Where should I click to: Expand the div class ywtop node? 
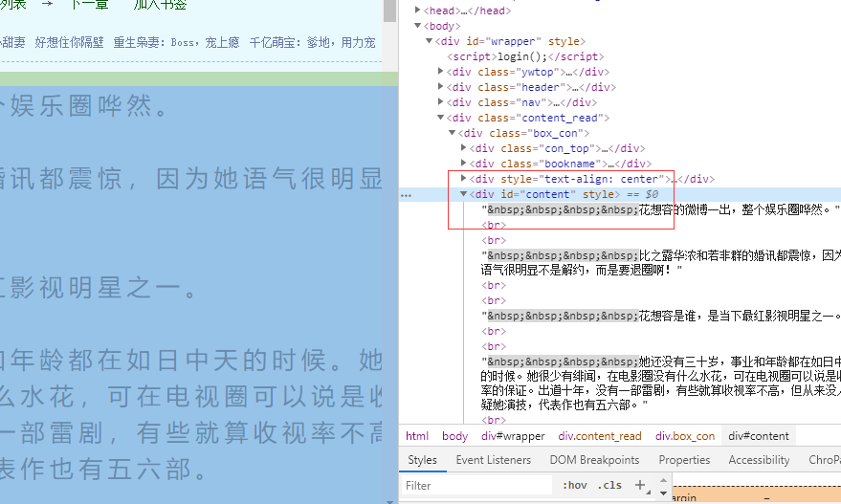[441, 72]
